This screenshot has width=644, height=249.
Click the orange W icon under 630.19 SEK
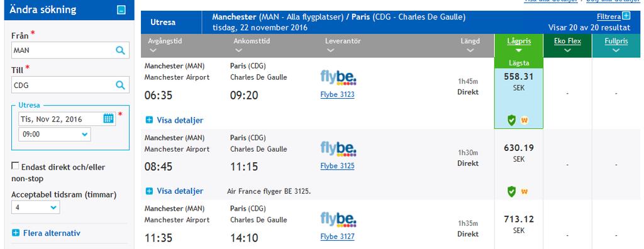tap(525, 191)
